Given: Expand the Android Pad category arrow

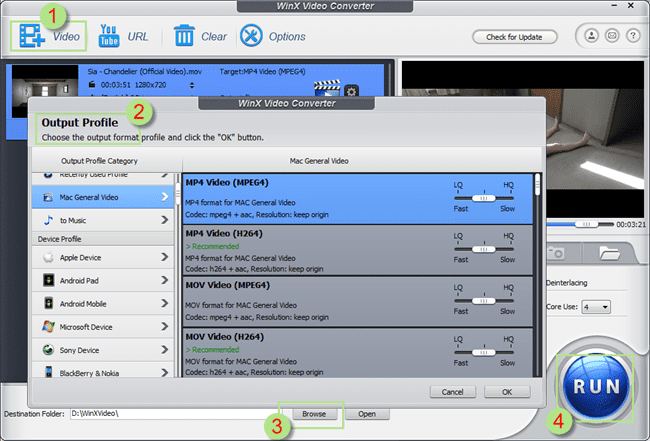Looking at the screenshot, I should point(165,280).
